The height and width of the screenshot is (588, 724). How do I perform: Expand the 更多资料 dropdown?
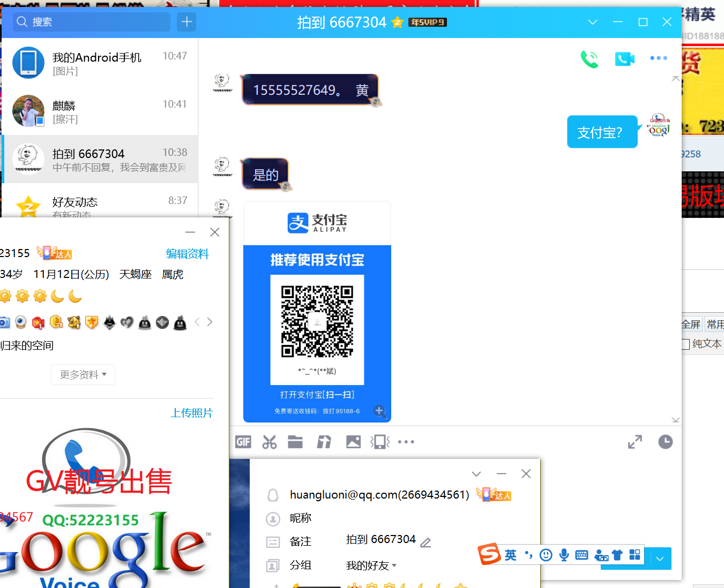pyautogui.click(x=83, y=375)
